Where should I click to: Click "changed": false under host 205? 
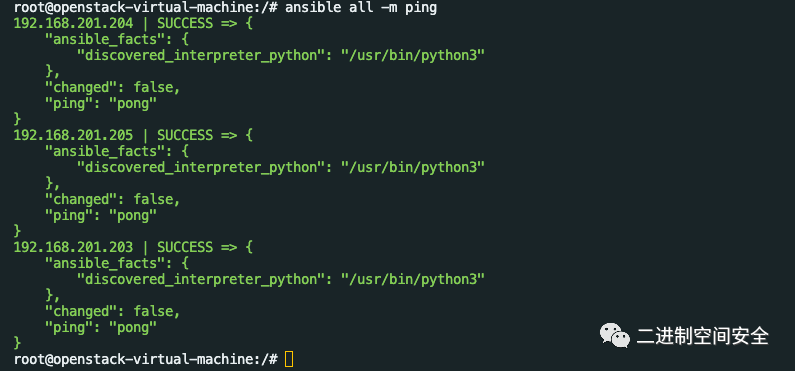[113, 199]
